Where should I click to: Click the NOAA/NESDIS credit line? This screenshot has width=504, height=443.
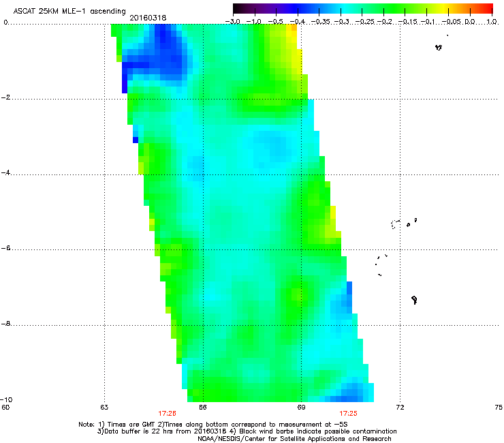[294, 438]
